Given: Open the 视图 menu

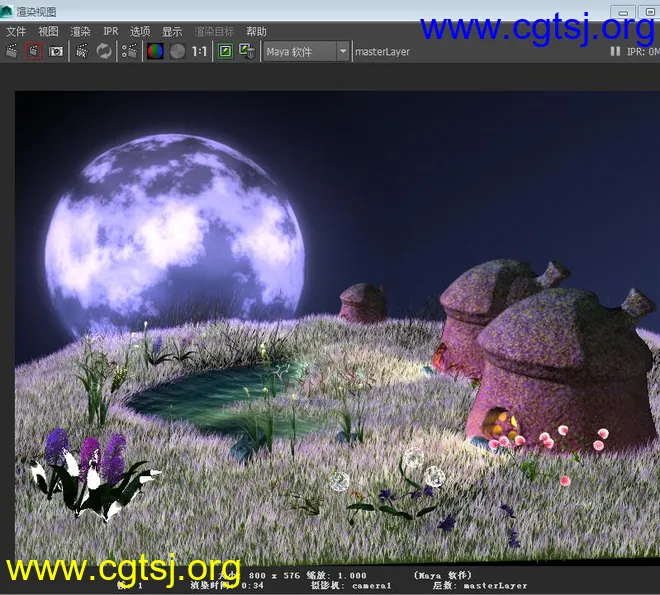Looking at the screenshot, I should tap(48, 31).
